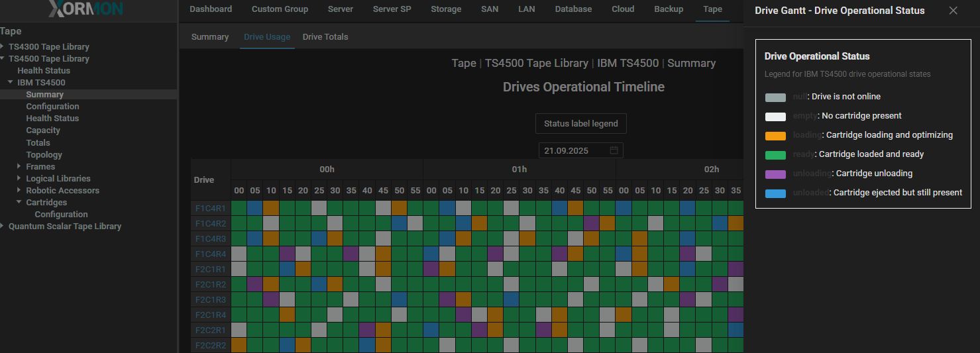Select the Tape tab

[712, 9]
